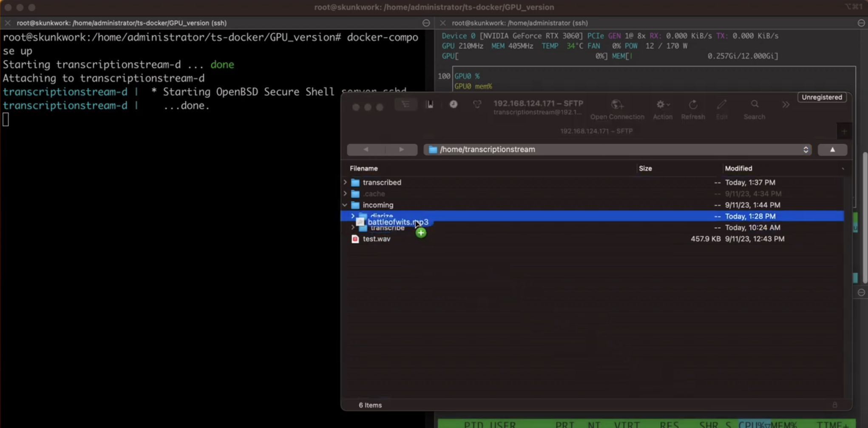868x428 pixels.
Task: Click the lock icon in SFTP status bar
Action: click(835, 405)
